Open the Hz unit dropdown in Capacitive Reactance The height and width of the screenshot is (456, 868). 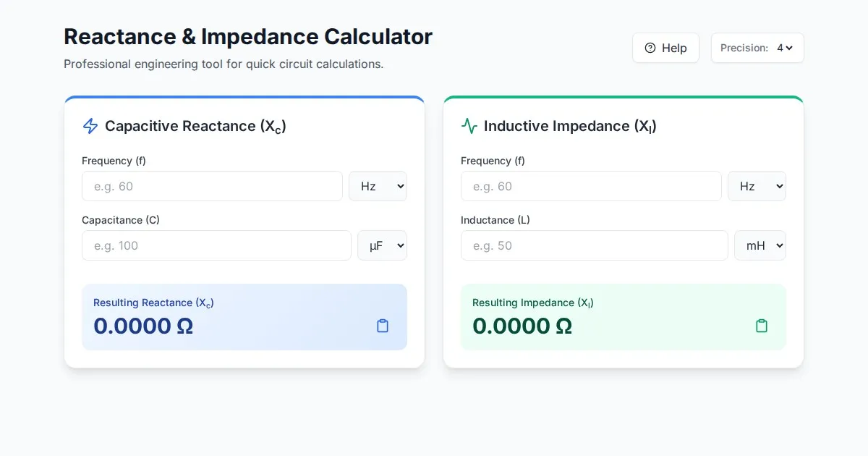point(378,186)
